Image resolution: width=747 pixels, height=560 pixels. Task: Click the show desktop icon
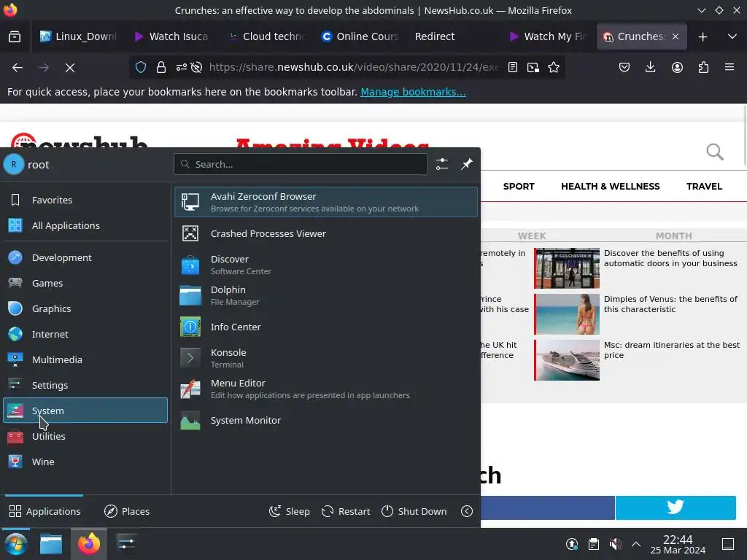(x=728, y=544)
